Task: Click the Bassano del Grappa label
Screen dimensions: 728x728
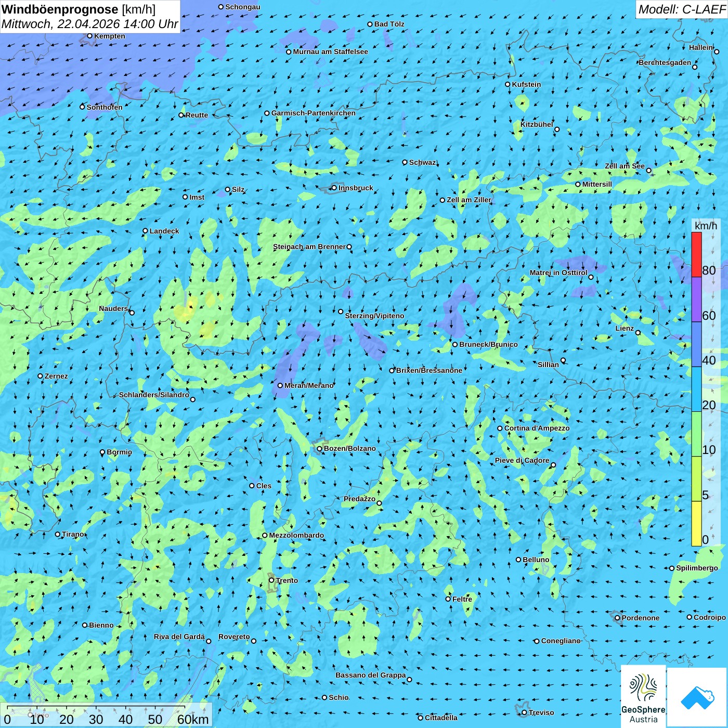Action: (371, 675)
